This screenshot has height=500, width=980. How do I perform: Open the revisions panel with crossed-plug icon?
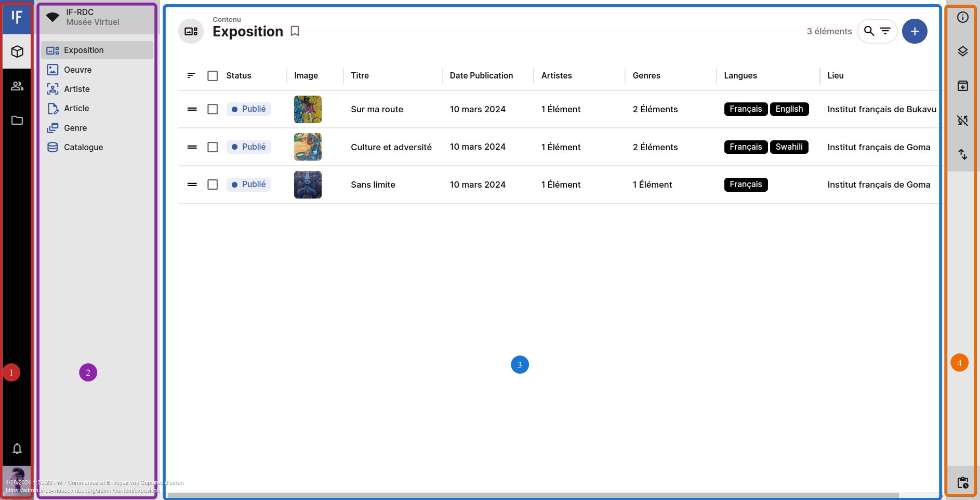point(963,121)
